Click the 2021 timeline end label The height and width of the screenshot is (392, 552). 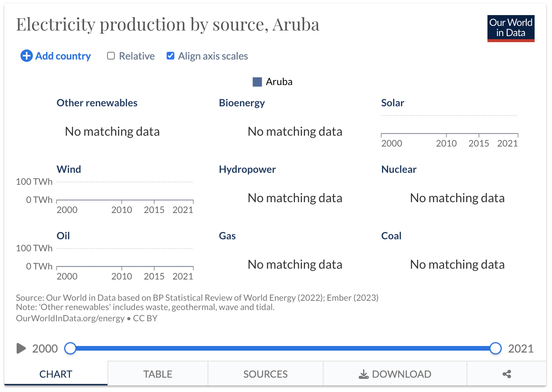click(521, 349)
